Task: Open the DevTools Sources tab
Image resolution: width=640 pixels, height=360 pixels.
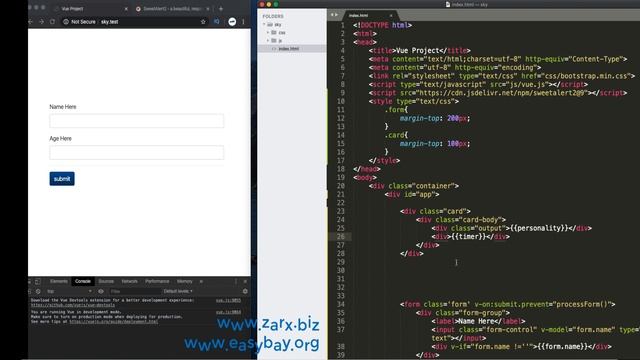Action: 106,282
